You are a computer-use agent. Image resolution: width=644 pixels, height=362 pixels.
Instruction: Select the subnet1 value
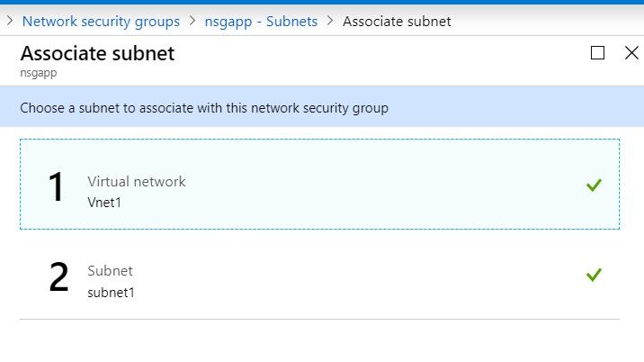point(111,292)
